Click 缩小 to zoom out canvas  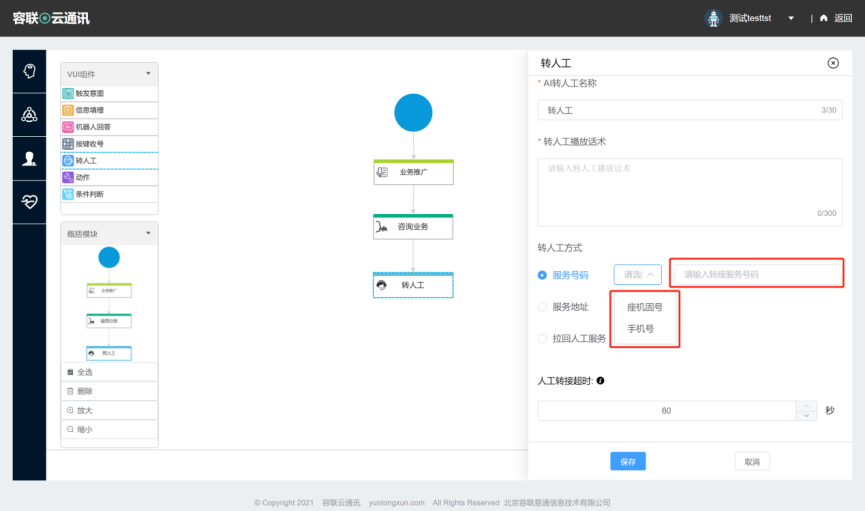(x=109, y=429)
